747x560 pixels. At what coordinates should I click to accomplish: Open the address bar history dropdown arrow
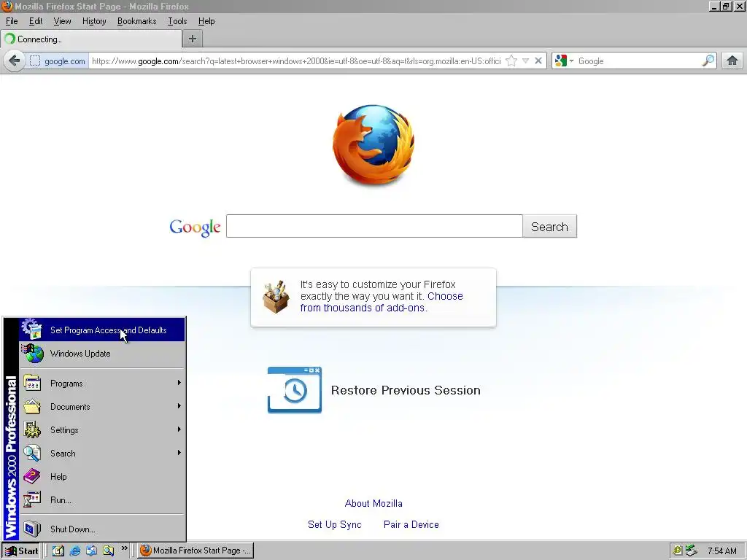[x=525, y=61]
